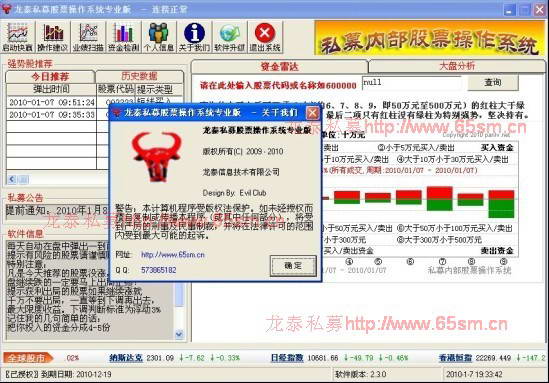This screenshot has height=383, width=549.
Task: Open the 大盘分析 tab
Action: click(457, 65)
